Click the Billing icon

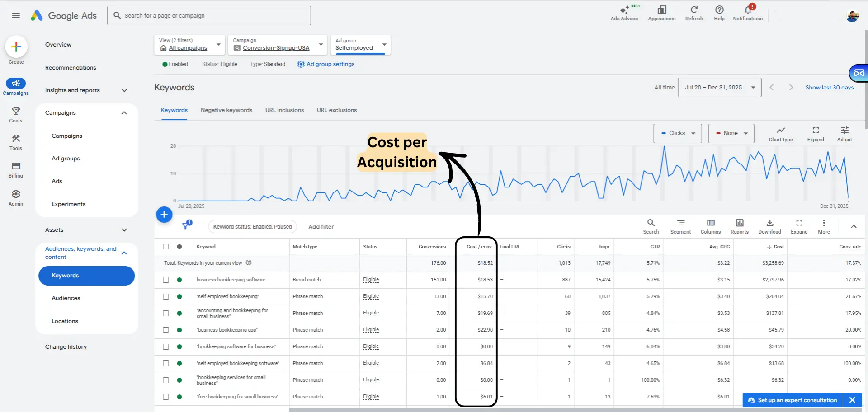click(16, 170)
